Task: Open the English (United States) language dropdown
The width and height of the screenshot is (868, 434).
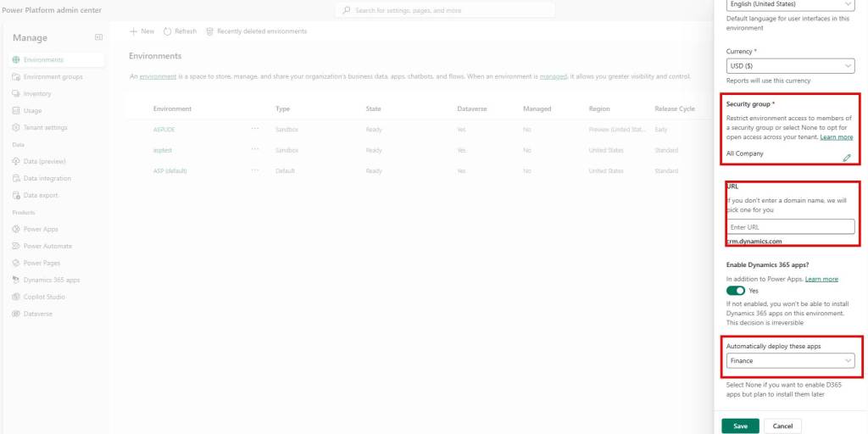Action: point(790,5)
